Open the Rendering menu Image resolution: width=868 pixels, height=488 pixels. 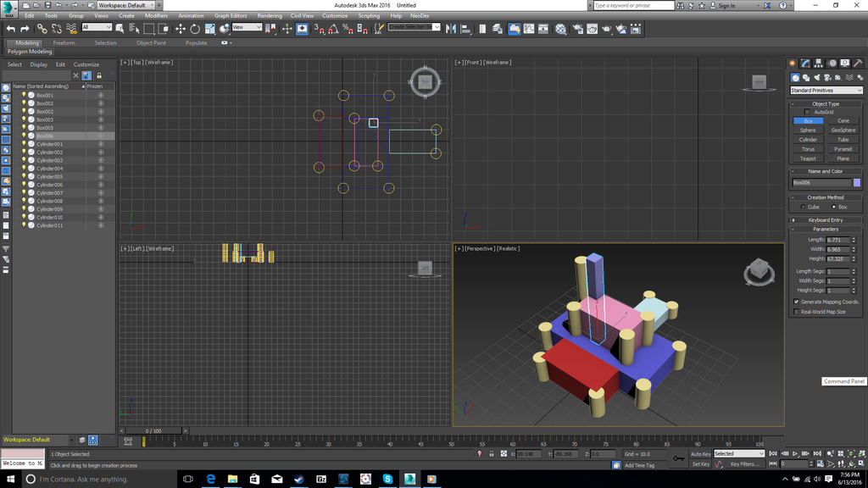pyautogui.click(x=270, y=15)
